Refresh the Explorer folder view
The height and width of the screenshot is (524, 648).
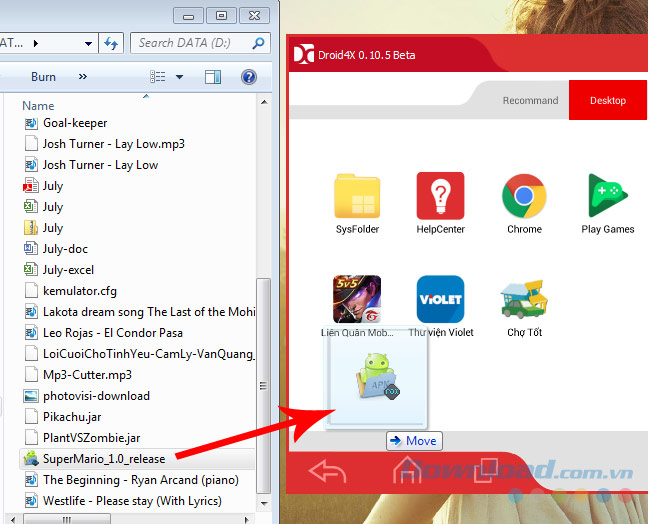click(x=111, y=43)
